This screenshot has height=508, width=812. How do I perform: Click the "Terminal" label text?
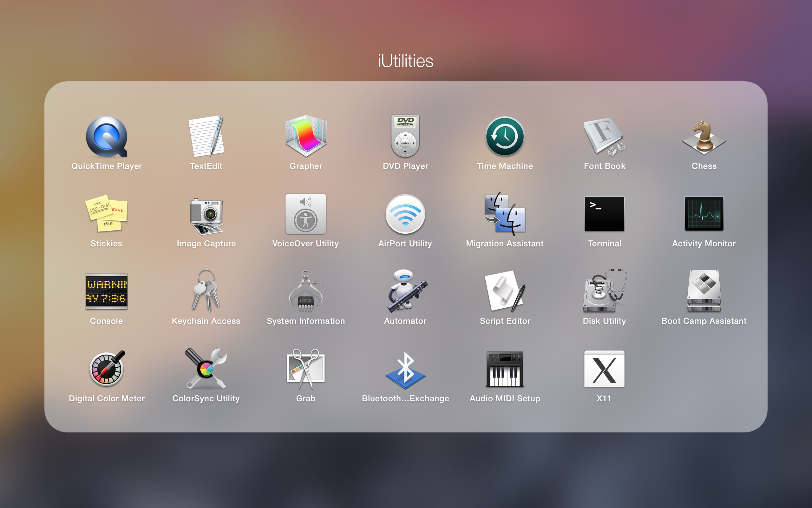tap(604, 243)
